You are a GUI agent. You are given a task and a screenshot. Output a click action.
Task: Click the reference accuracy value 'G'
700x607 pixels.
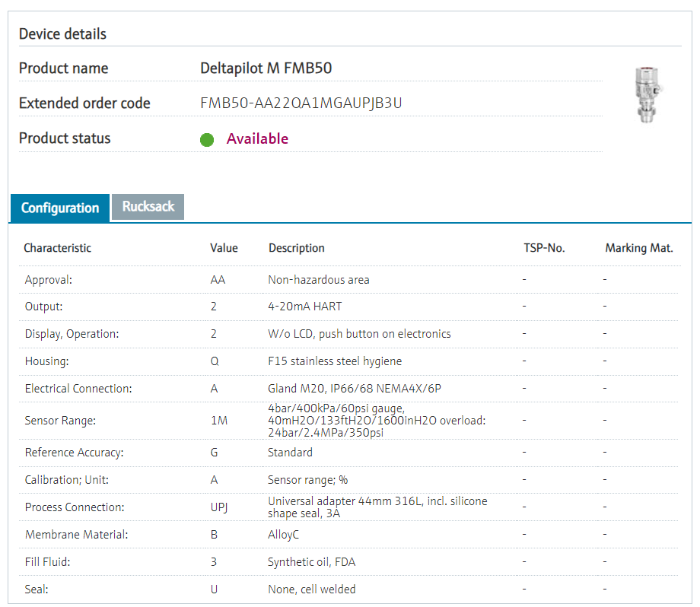pyautogui.click(x=215, y=453)
